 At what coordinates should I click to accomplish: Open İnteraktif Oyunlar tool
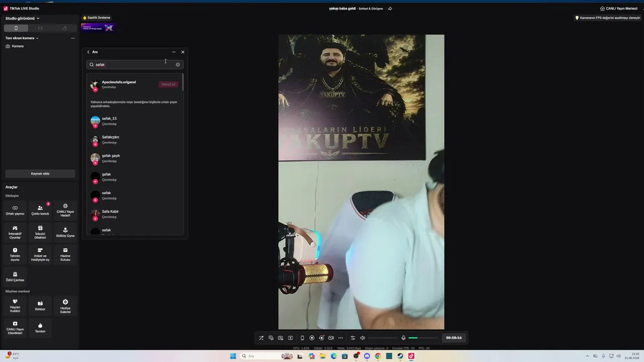[15, 232]
